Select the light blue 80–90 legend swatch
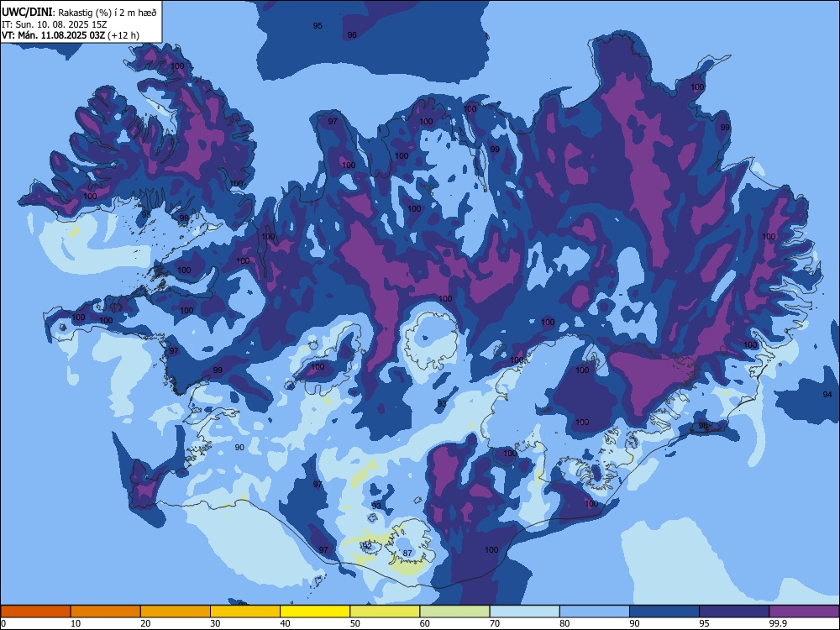The image size is (840, 630). coord(595,612)
